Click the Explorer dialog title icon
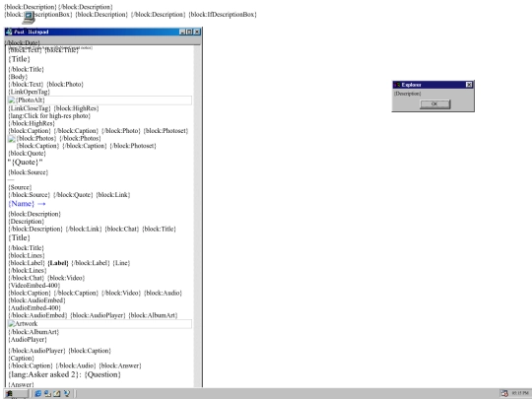The width and height of the screenshot is (532, 399). point(397,85)
